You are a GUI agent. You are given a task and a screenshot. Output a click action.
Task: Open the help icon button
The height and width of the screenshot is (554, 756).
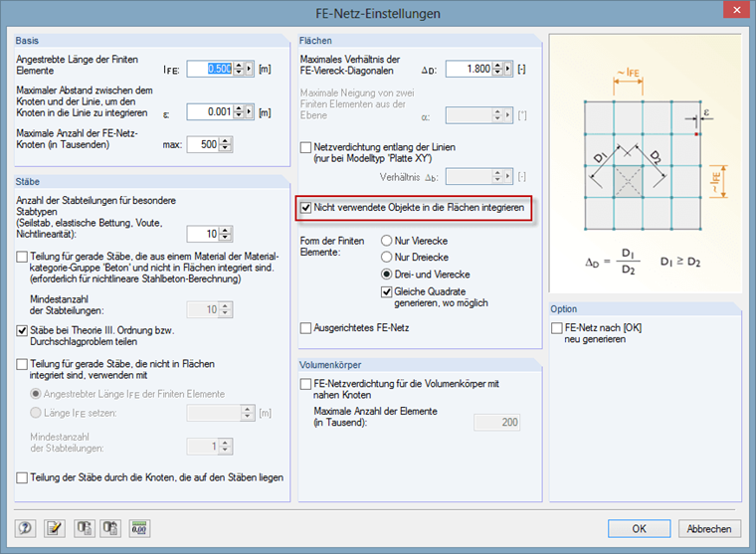click(x=25, y=528)
